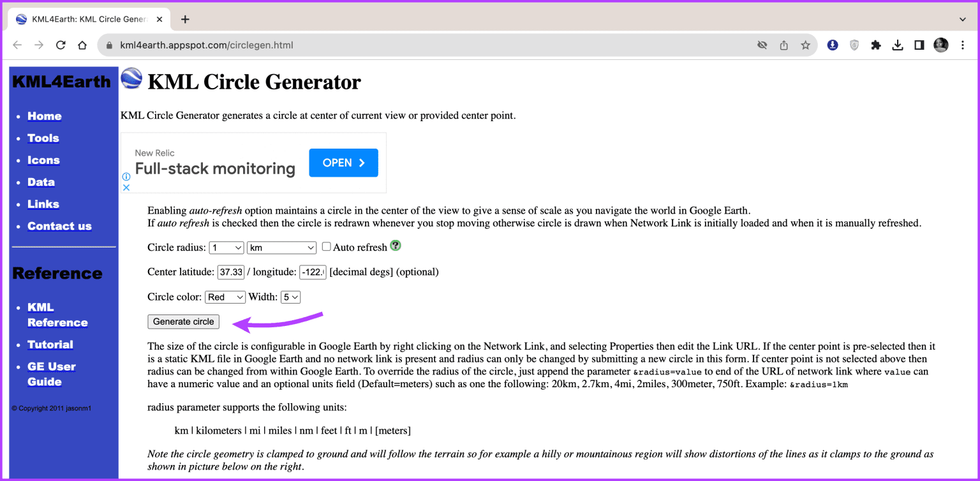Expand the Circle color dropdown
Image resolution: width=980 pixels, height=481 pixels.
pyautogui.click(x=225, y=297)
